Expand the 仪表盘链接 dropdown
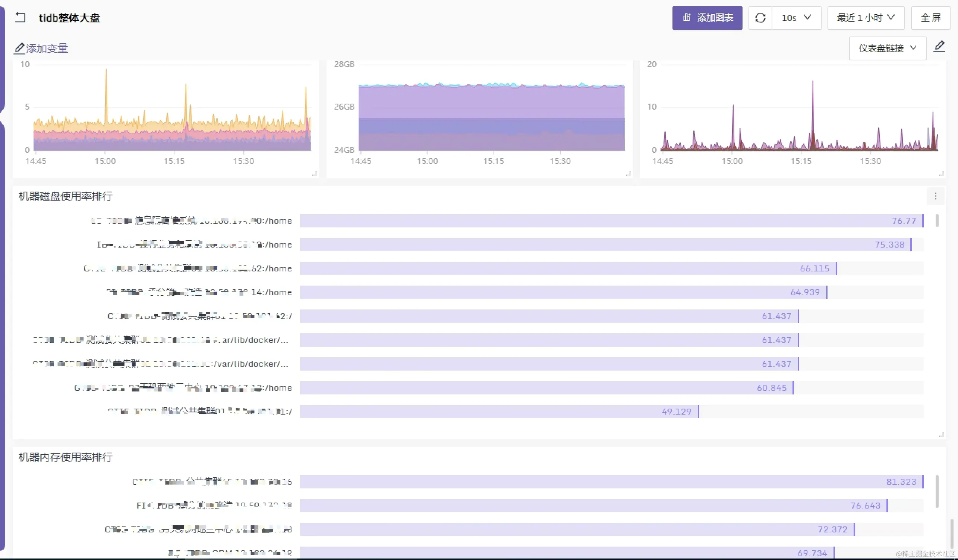Viewport: 958px width, 560px height. click(887, 48)
